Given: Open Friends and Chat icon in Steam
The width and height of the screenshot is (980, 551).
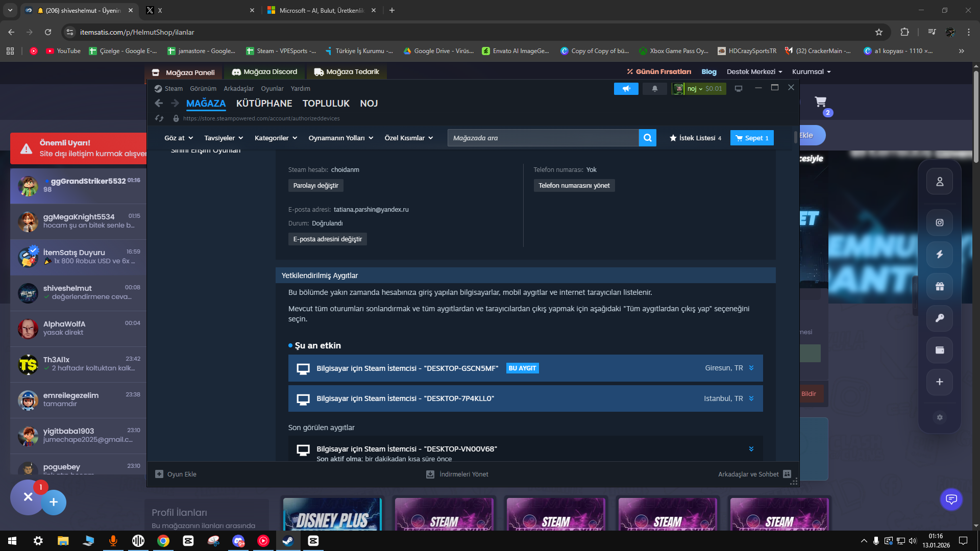Looking at the screenshot, I should [787, 474].
